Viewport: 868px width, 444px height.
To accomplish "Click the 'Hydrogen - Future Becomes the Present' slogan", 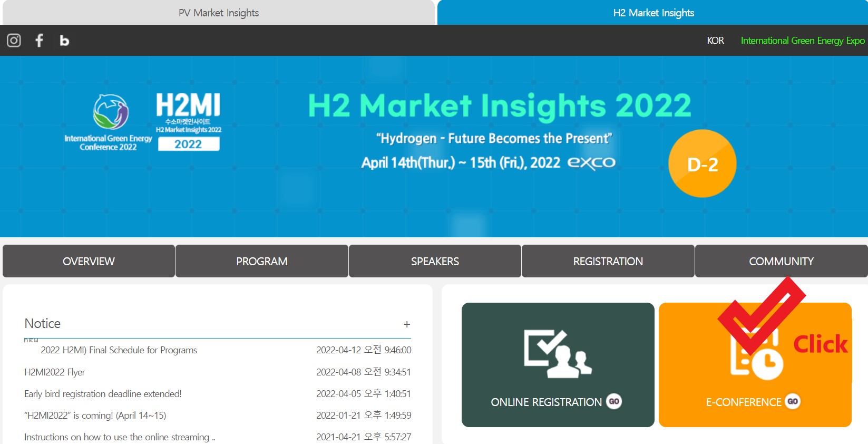I will click(494, 138).
